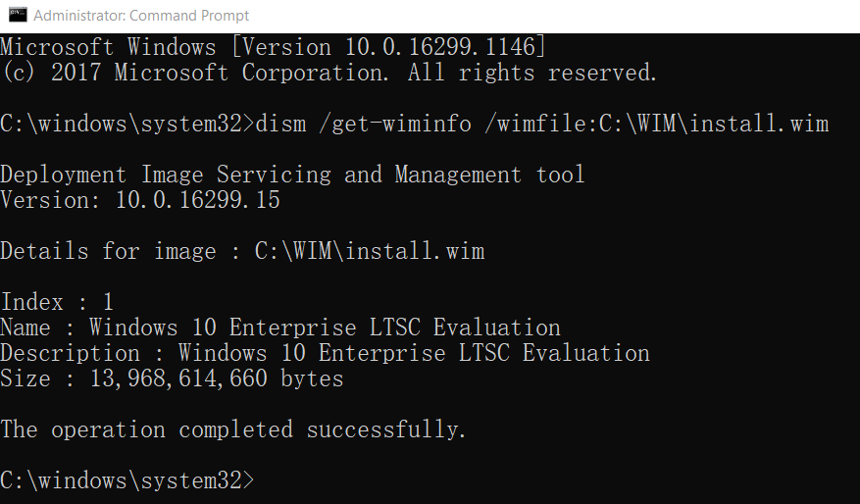Click the last C:\windows\system32> prompt at bottom
The width and height of the screenshot is (860, 504).
click(x=127, y=480)
